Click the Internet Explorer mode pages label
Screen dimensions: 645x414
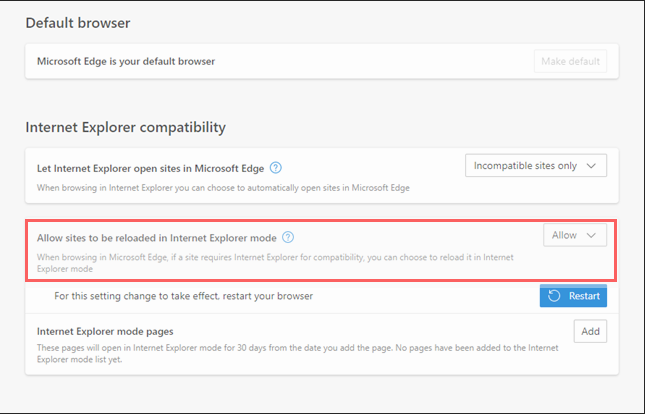(105, 331)
